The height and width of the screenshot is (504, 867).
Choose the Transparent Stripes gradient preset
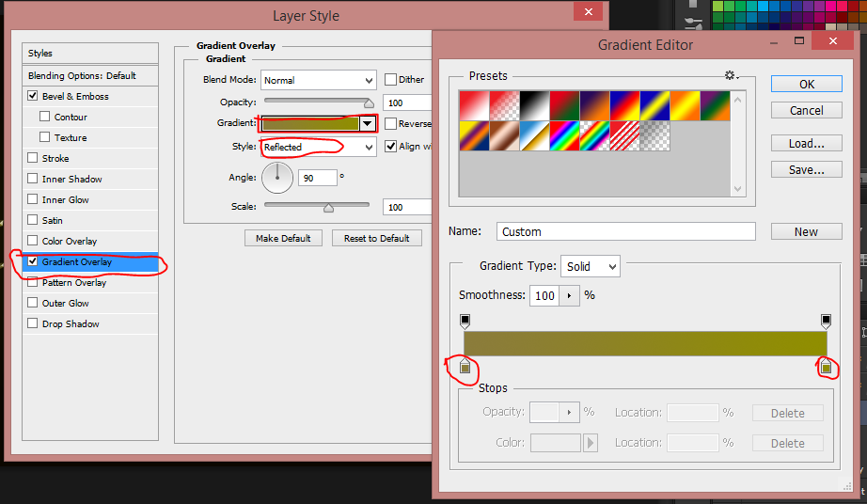pos(624,136)
